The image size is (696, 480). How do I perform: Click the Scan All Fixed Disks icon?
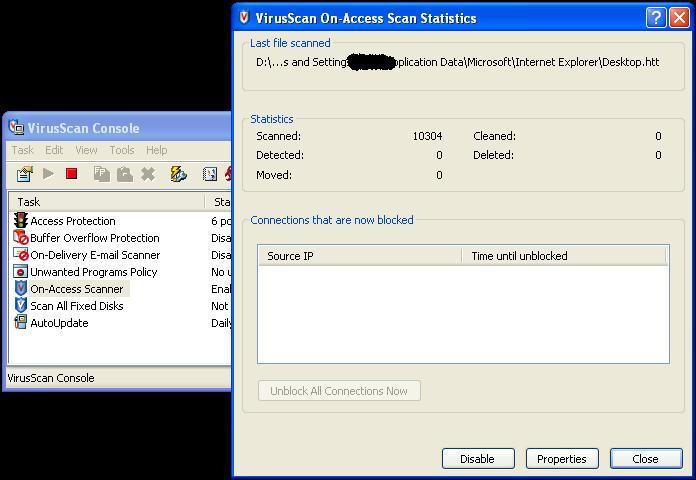[20, 305]
